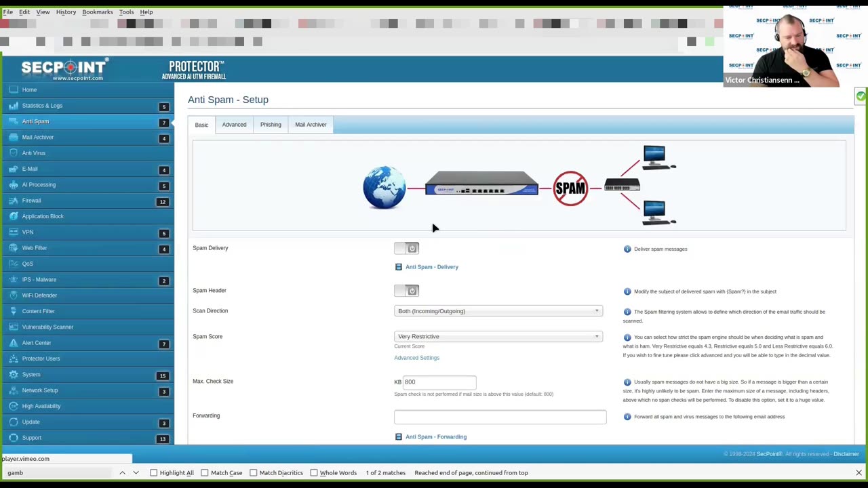Click the Alert Center sidebar icon
The height and width of the screenshot is (488, 868).
[x=14, y=343]
